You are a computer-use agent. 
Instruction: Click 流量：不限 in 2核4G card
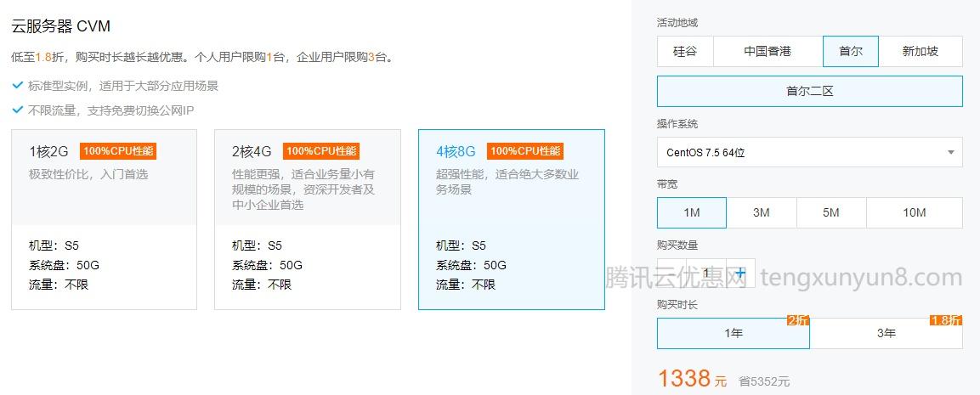click(262, 285)
